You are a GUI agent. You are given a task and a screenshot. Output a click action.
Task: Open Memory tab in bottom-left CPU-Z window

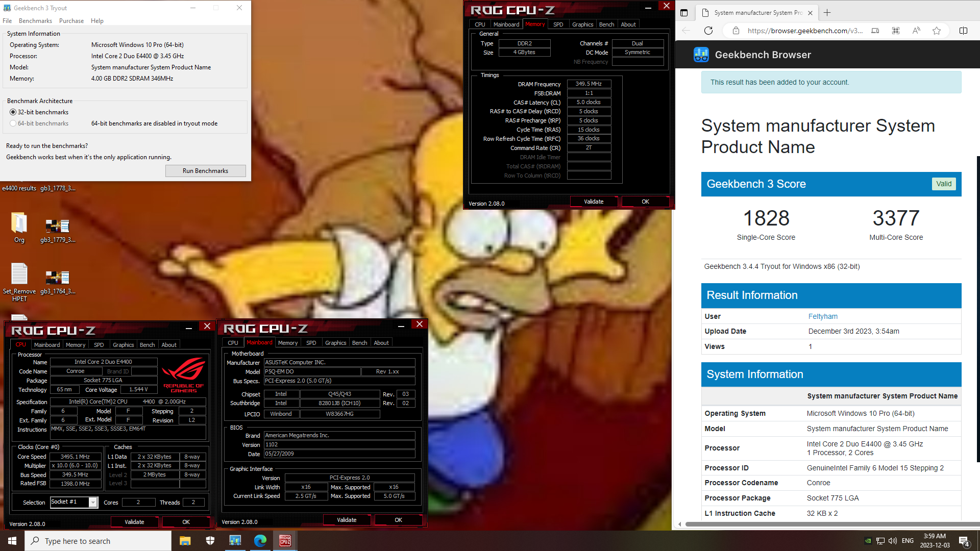pyautogui.click(x=76, y=345)
